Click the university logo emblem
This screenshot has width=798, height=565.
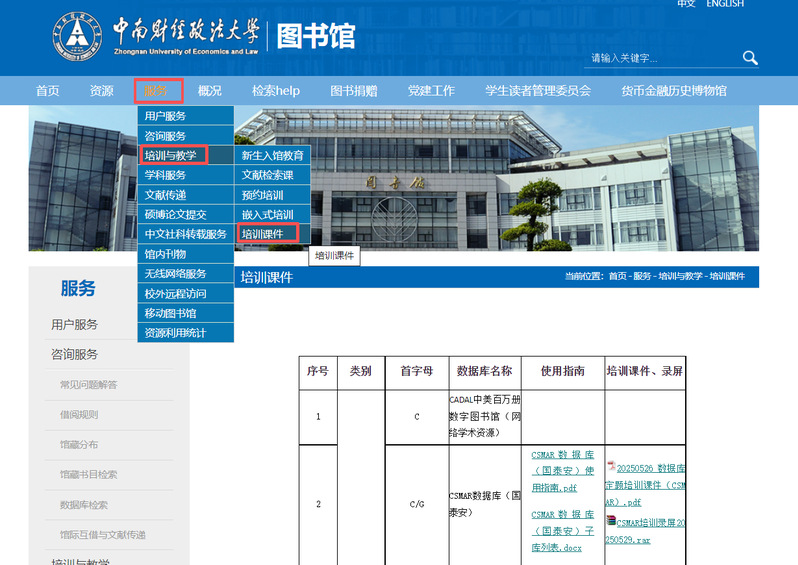pos(77,36)
